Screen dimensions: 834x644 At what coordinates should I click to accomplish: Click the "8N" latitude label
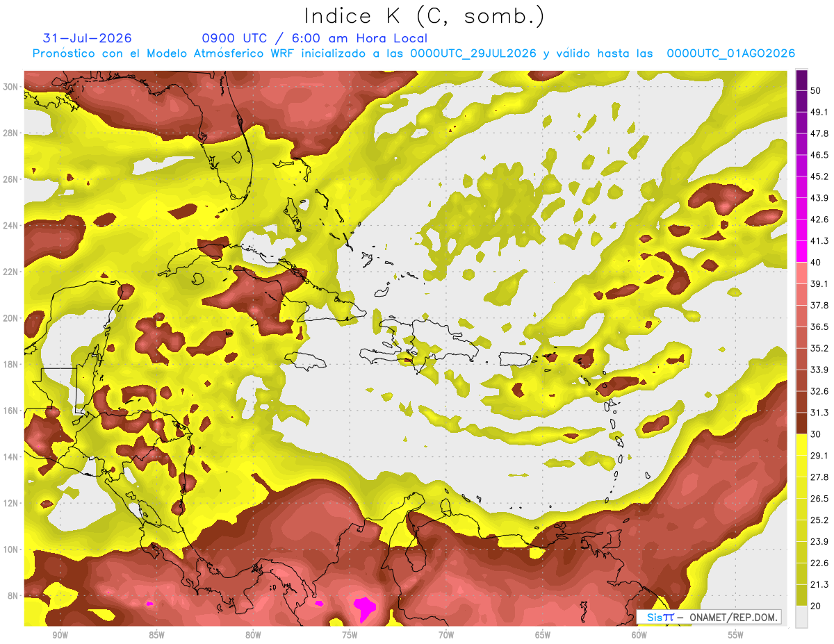coord(13,596)
